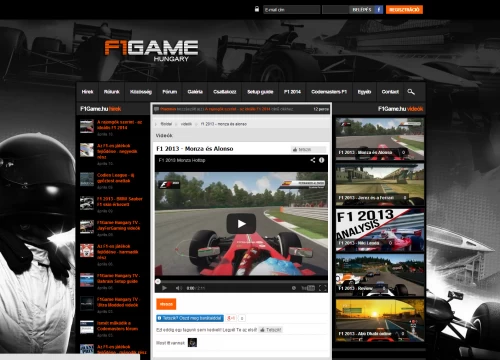Switch the video to fullscreen
Image resolution: width=500 pixels, height=360 pixels.
pos(322,288)
